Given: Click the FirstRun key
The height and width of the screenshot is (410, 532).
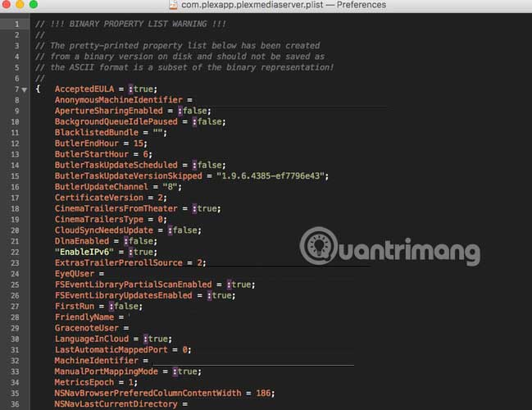Looking at the screenshot, I should (75, 307).
